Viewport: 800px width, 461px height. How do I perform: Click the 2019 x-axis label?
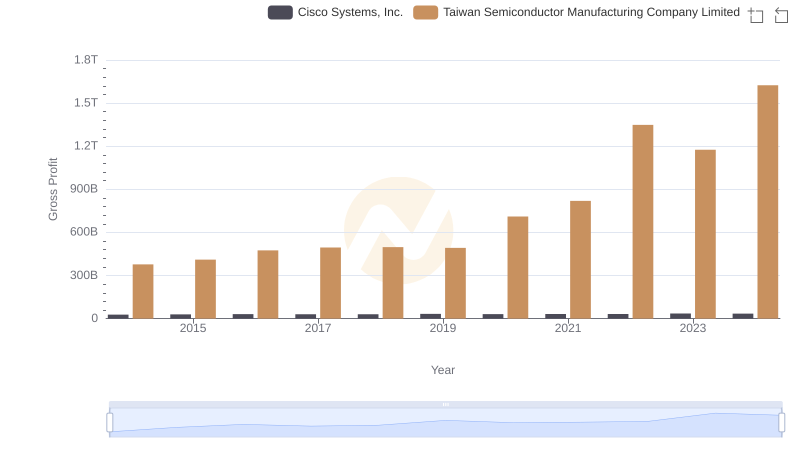pos(443,328)
